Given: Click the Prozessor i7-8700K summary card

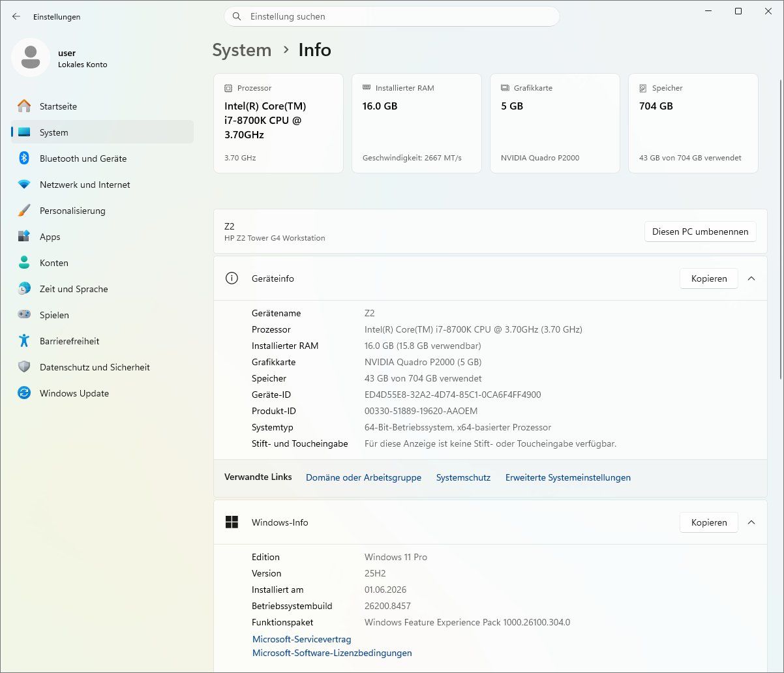Looking at the screenshot, I should click(279, 123).
